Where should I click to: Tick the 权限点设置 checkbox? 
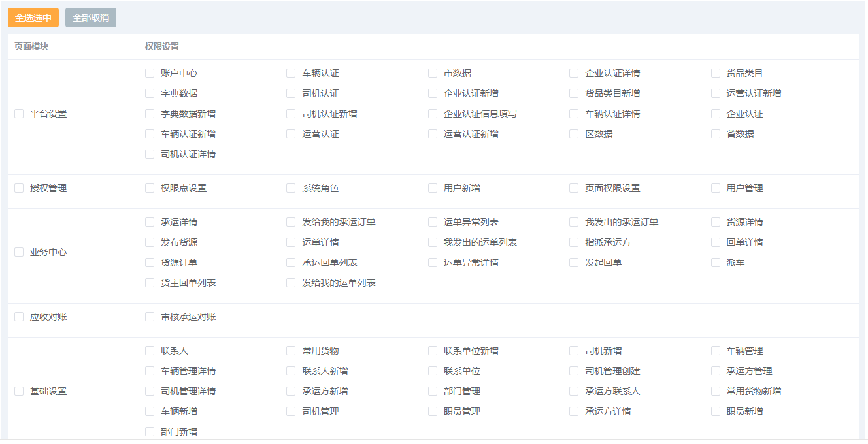pos(150,188)
